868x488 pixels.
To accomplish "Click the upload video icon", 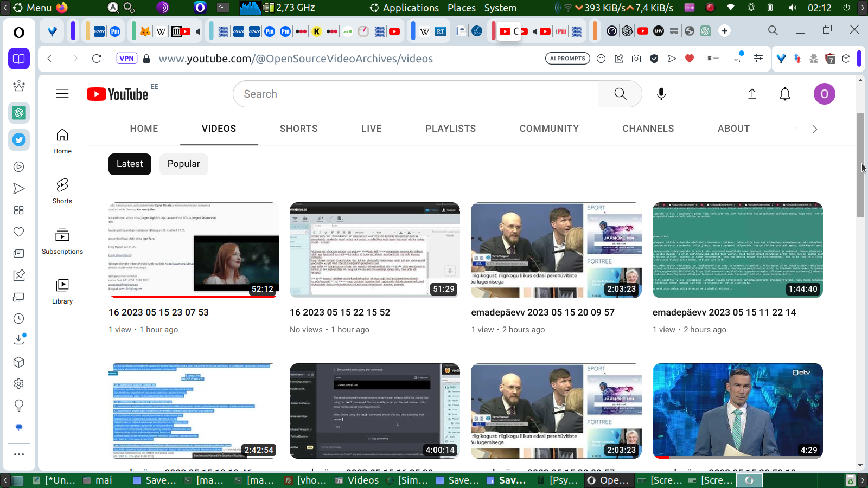I will coord(752,94).
